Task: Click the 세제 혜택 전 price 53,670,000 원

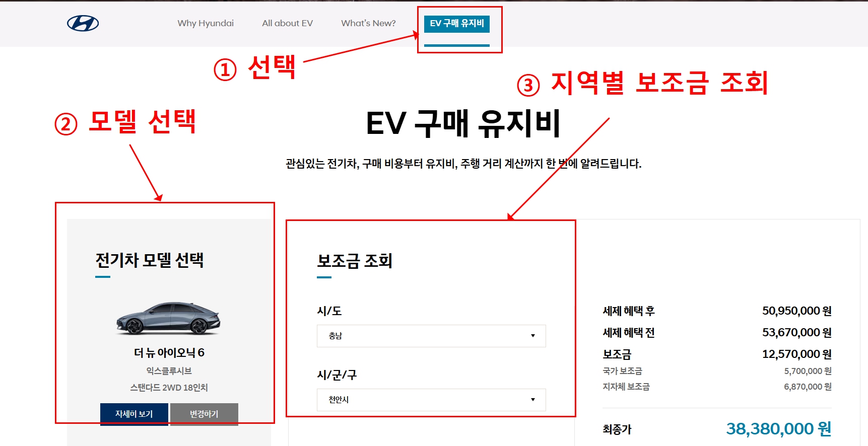Action: [796, 332]
